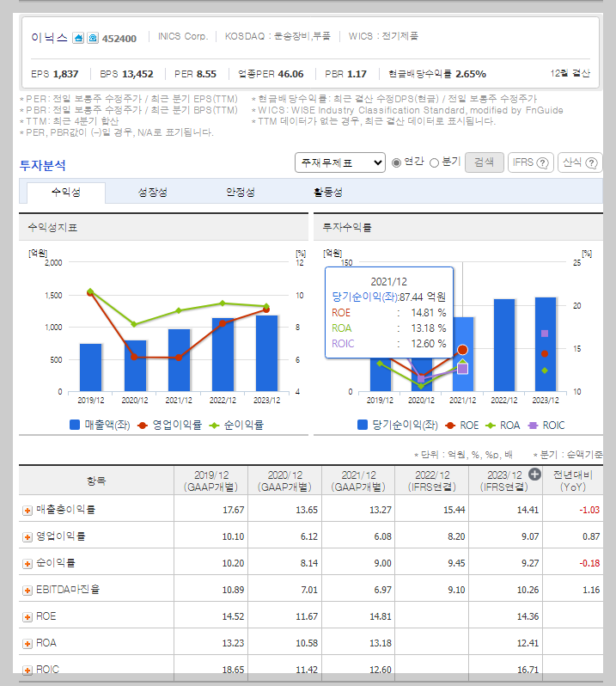Expand the ROA row

27,644
